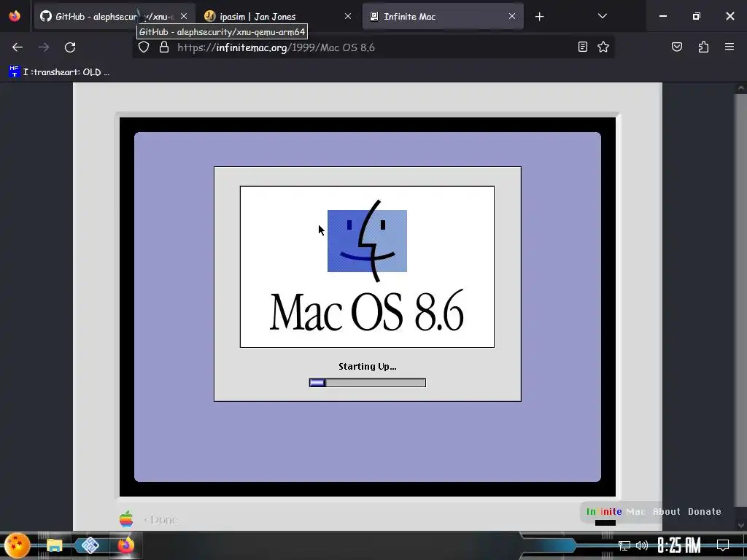The image size is (747, 560).
Task: Save page to Pocket
Action: [x=676, y=47]
